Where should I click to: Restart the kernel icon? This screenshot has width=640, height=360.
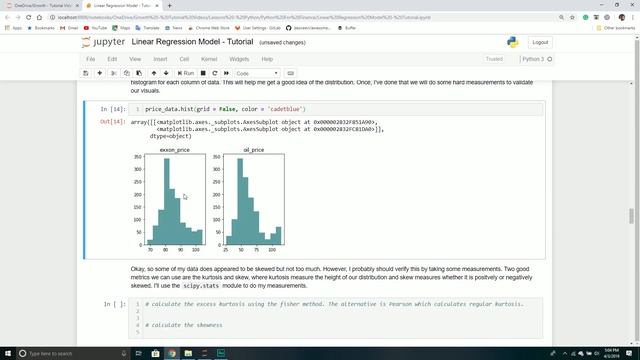pyautogui.click(x=215, y=73)
